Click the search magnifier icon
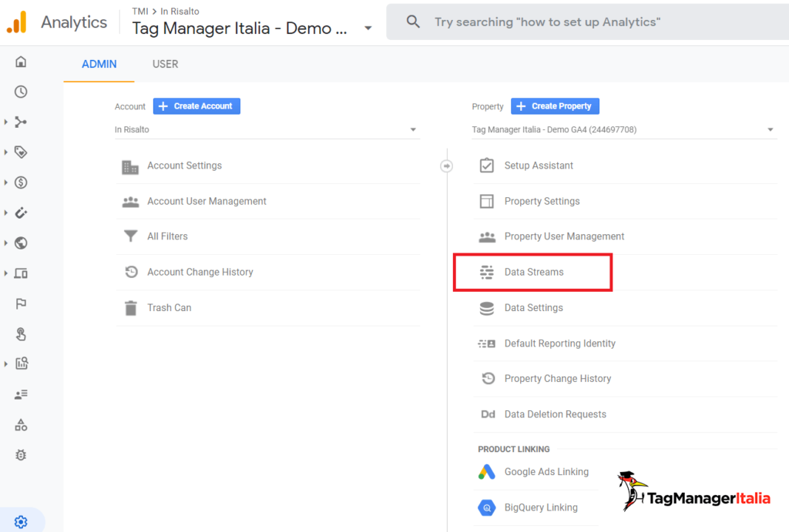Image resolution: width=789 pixels, height=532 pixels. click(x=413, y=22)
